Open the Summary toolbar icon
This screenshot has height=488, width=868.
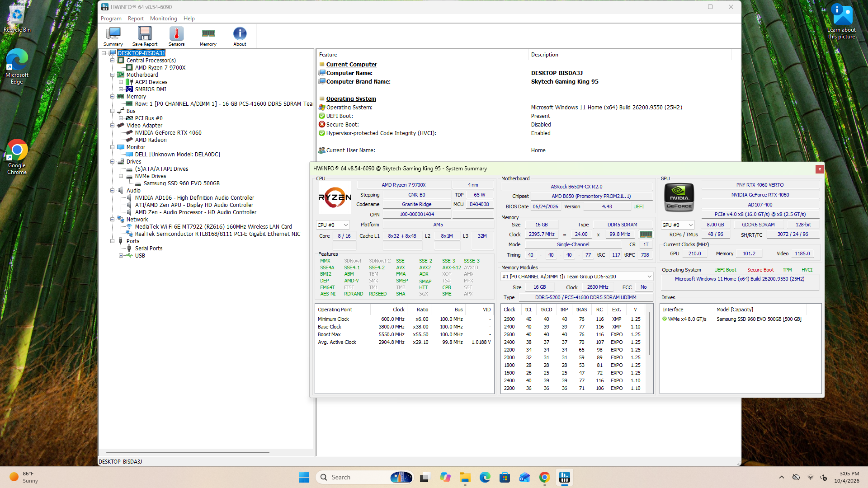[x=113, y=36]
